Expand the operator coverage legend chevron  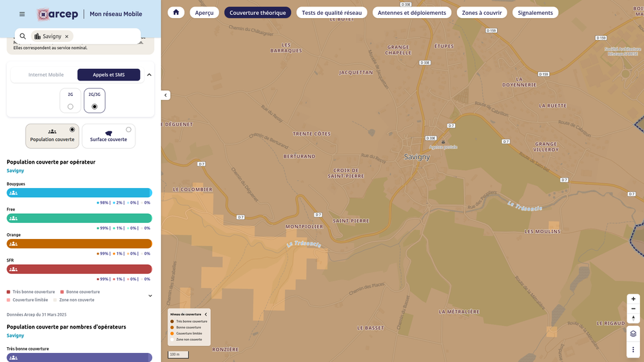(150, 296)
